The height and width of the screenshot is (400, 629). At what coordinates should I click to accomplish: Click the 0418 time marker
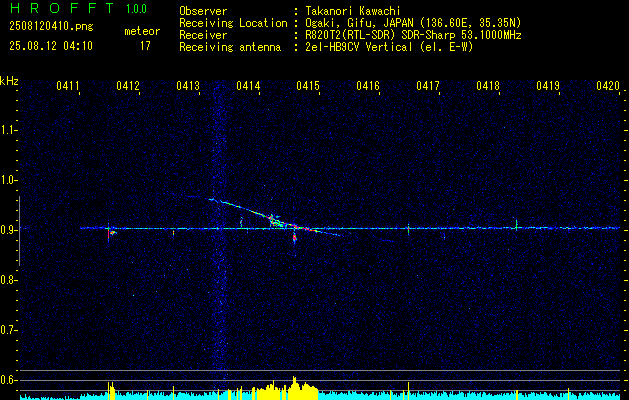(x=488, y=85)
